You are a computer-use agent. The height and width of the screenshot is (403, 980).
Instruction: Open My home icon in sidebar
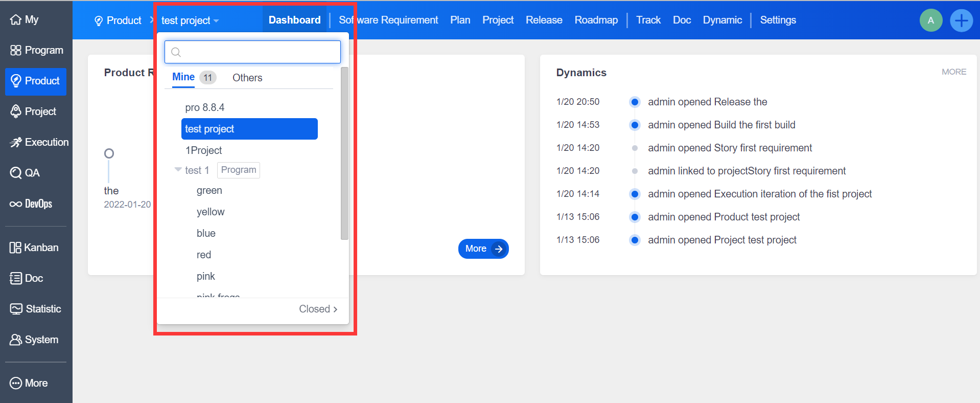point(16,20)
